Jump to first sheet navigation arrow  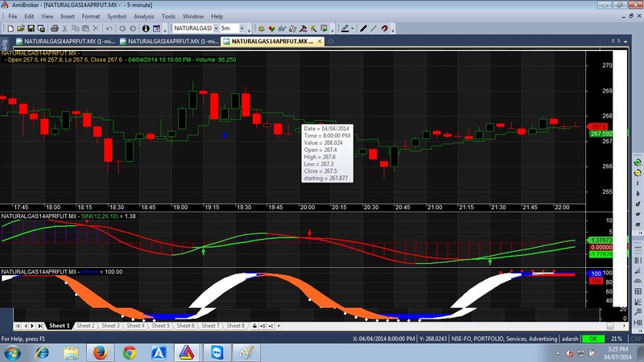tap(18, 326)
